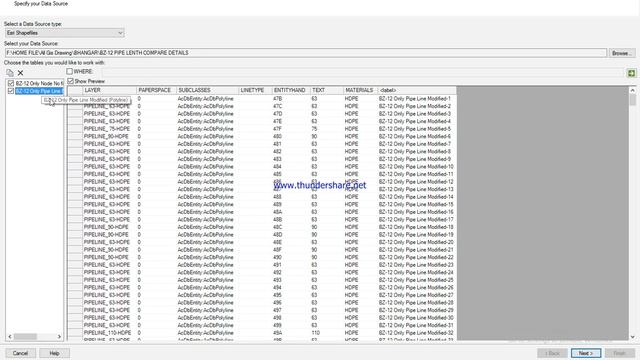Sort by the LAYER column header
The width and height of the screenshot is (640, 360).
109,90
